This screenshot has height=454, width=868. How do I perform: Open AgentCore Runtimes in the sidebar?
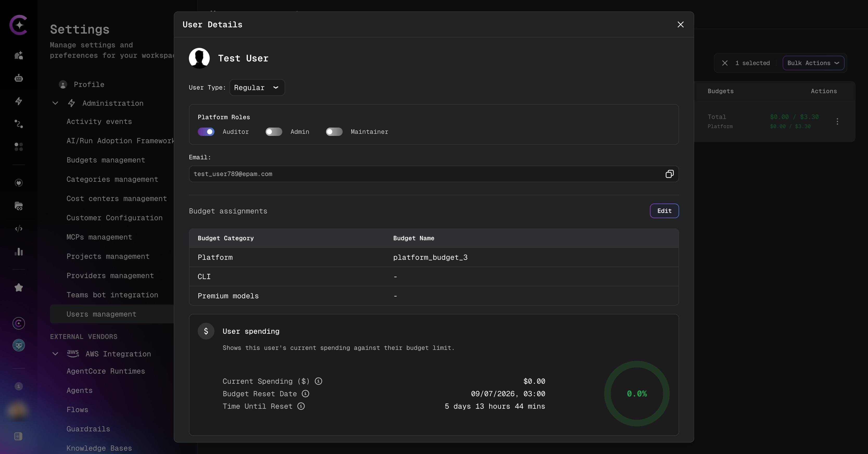pyautogui.click(x=106, y=371)
